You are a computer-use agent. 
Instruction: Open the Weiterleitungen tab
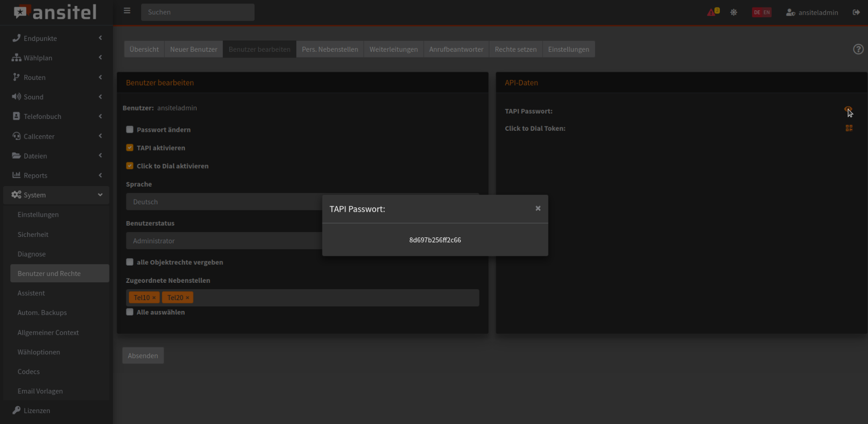click(394, 49)
